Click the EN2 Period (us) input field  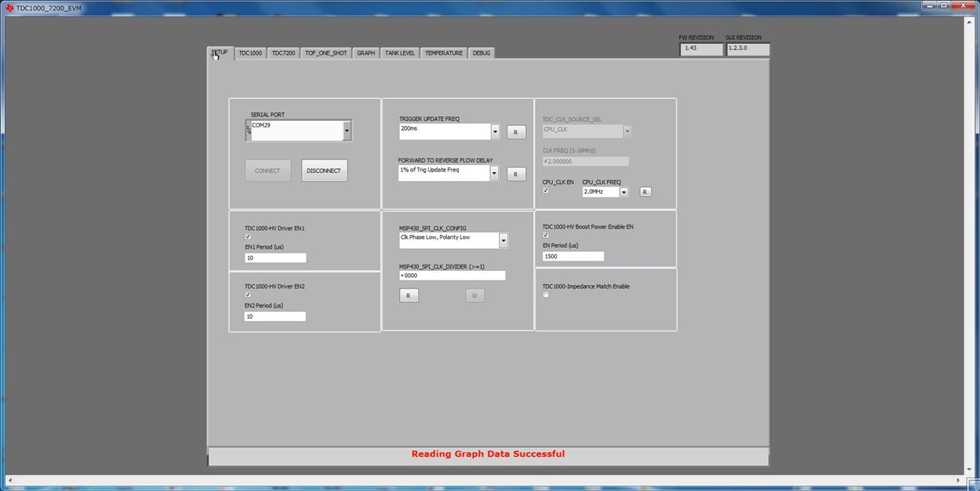[276, 316]
